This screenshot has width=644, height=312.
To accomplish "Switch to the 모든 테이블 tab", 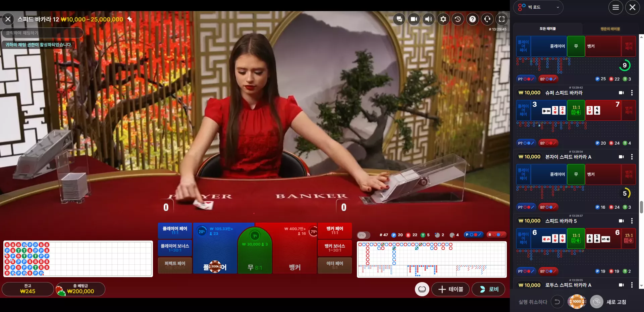I will [x=547, y=29].
